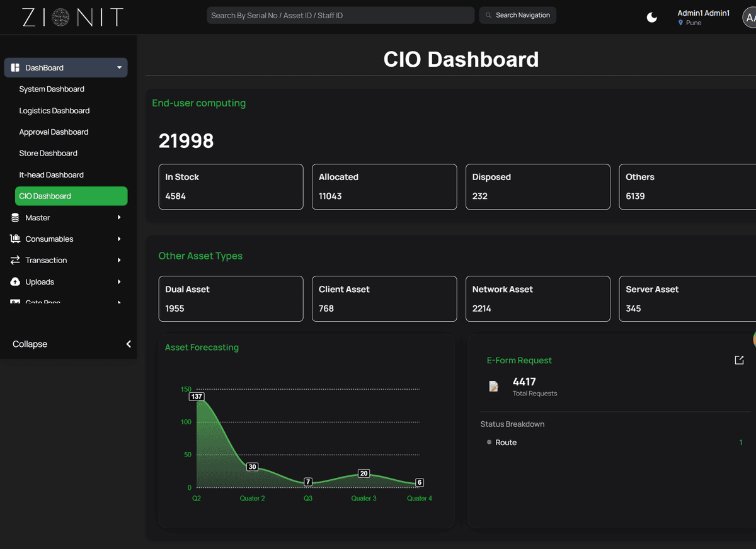Open the Disposed card
Viewport: 756px width, 549px height.
click(x=538, y=187)
